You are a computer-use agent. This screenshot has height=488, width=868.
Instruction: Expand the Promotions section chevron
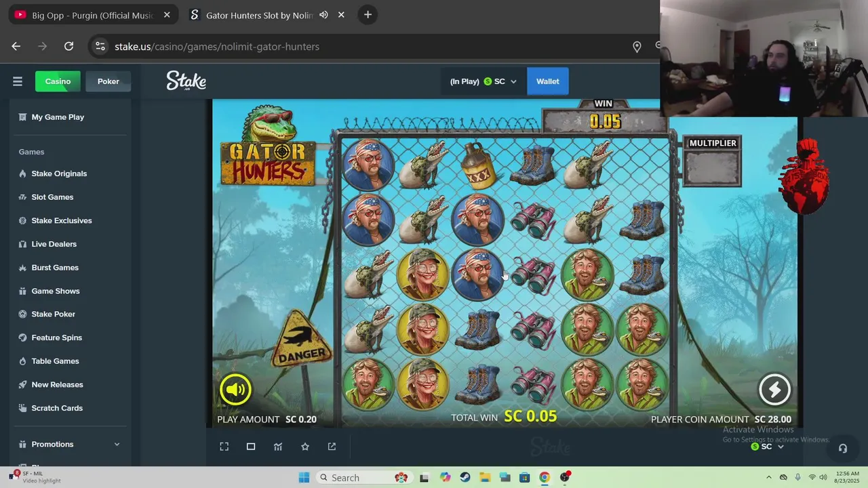117,445
